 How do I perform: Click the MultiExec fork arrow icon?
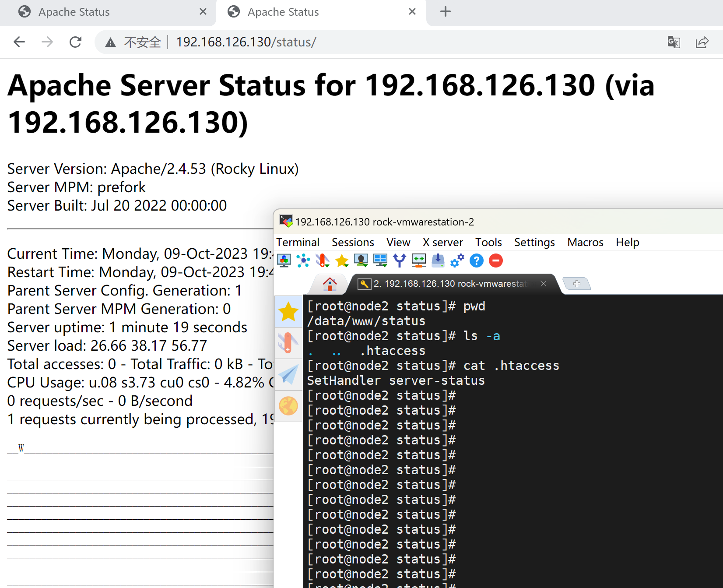(400, 261)
